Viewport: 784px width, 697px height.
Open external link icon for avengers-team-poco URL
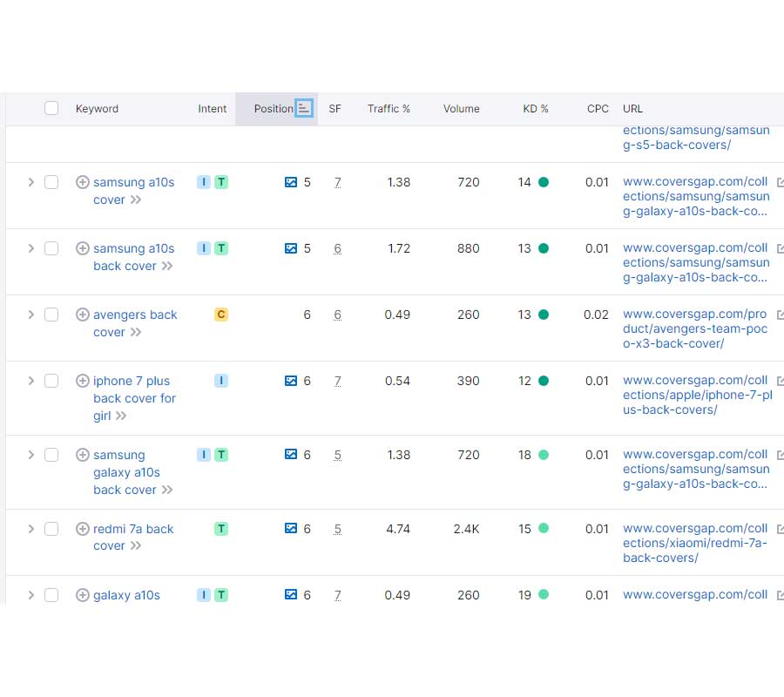point(781,315)
